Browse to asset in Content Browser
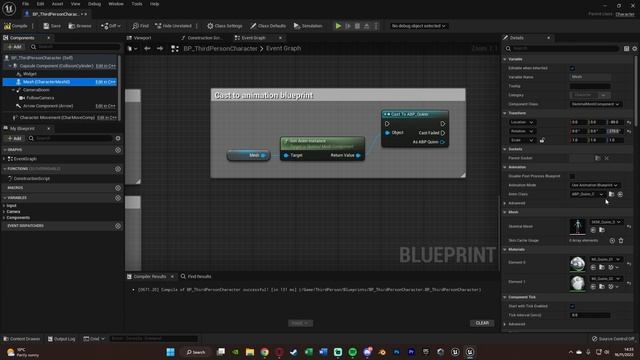 [80, 26]
